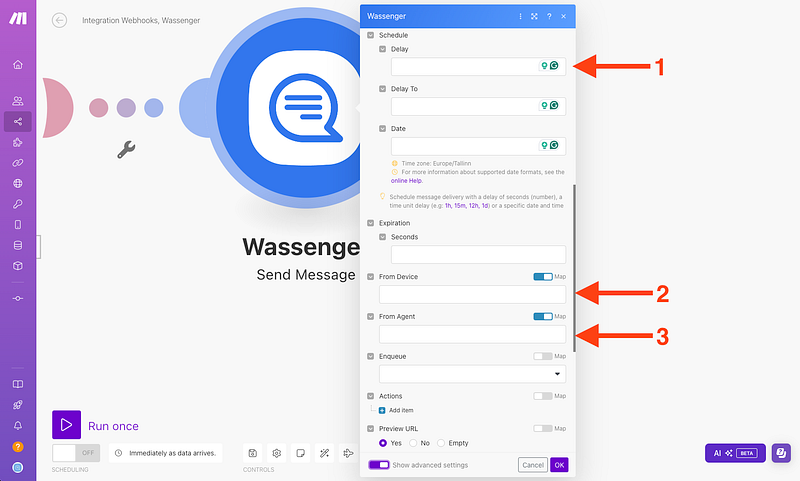The height and width of the screenshot is (481, 800).
Task: Open the Enqueue dropdown list
Action: pos(472,374)
